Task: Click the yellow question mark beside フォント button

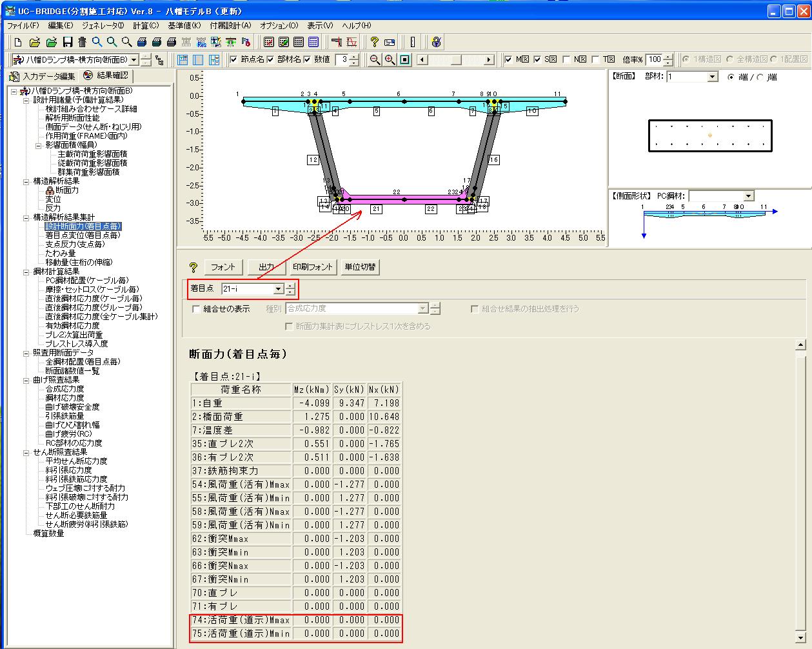Action: pos(193,267)
